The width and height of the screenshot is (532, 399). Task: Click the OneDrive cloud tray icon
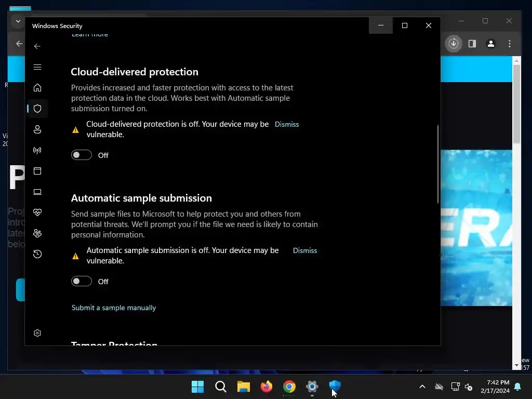pos(439,387)
